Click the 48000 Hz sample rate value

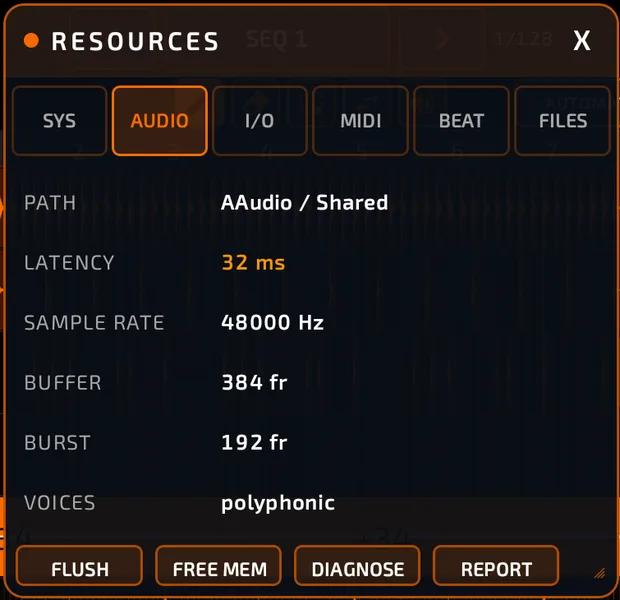point(272,322)
